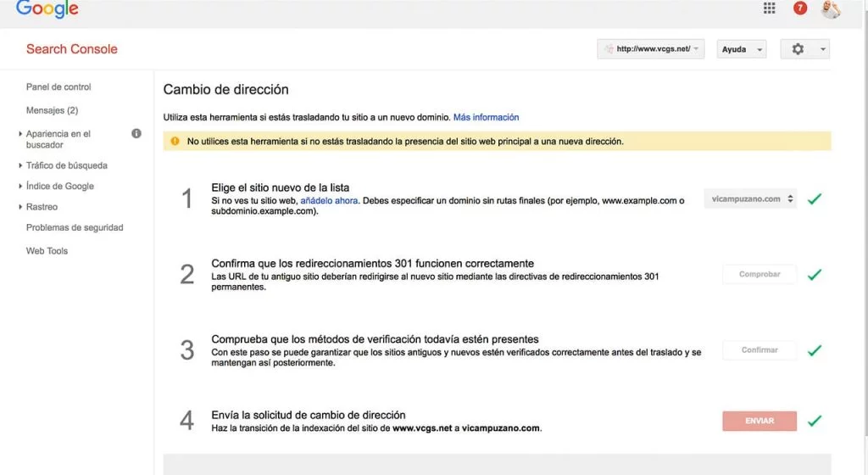The width and height of the screenshot is (868, 475).
Task: Click the bold www.vcgs.net text in step 4
Action: point(422,428)
